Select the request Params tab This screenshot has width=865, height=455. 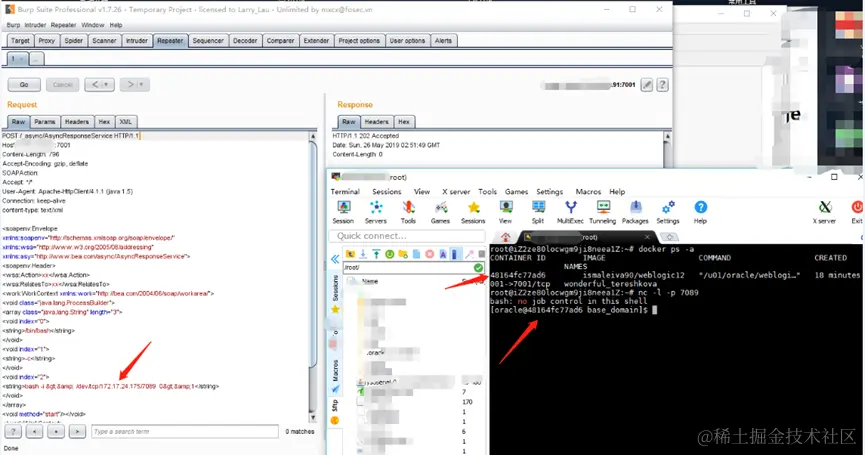pos(45,122)
